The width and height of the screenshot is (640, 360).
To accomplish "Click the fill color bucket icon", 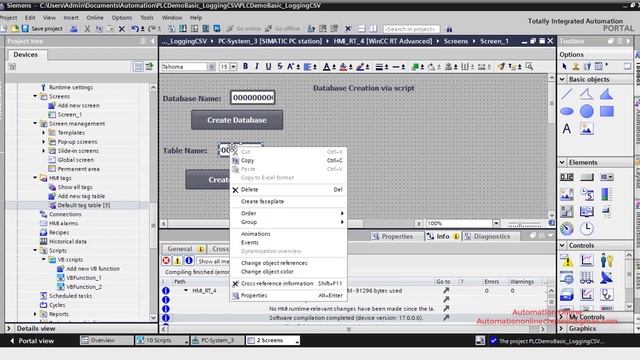I will (x=343, y=67).
